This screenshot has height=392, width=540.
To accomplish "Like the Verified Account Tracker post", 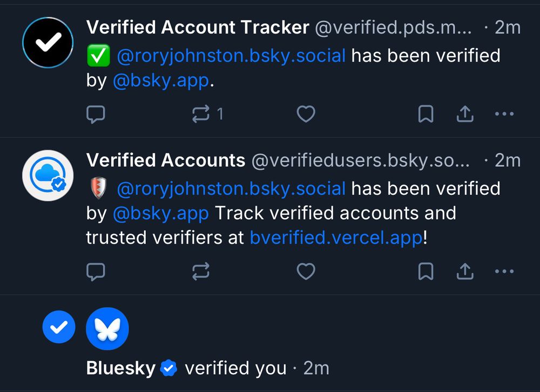I will pos(306,114).
